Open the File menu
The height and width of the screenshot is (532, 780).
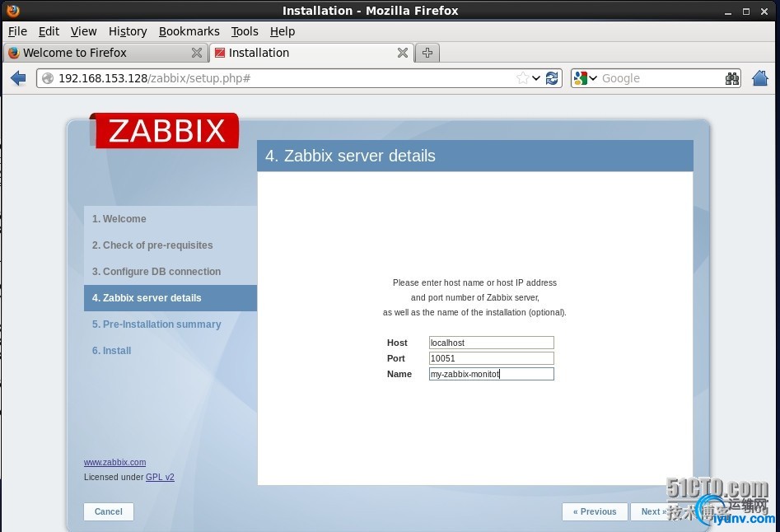coord(17,31)
